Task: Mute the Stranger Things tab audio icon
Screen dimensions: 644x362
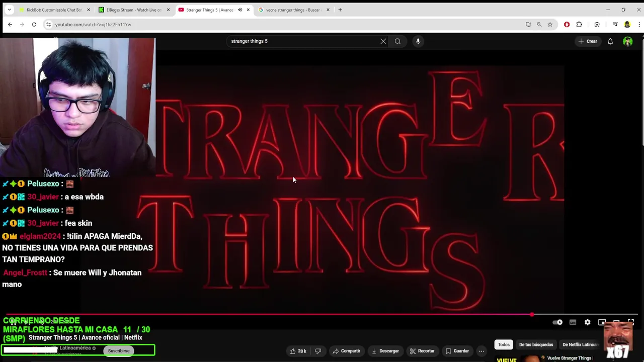Action: pos(240,10)
